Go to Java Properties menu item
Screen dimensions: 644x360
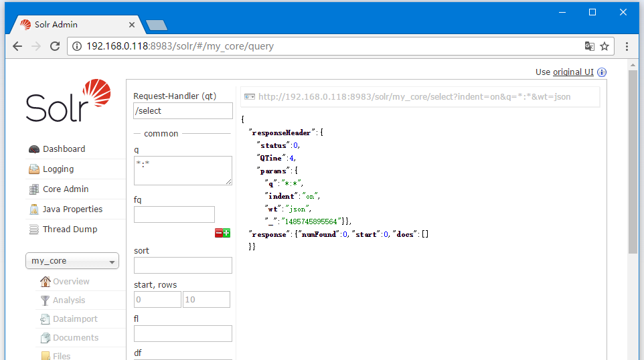click(73, 209)
